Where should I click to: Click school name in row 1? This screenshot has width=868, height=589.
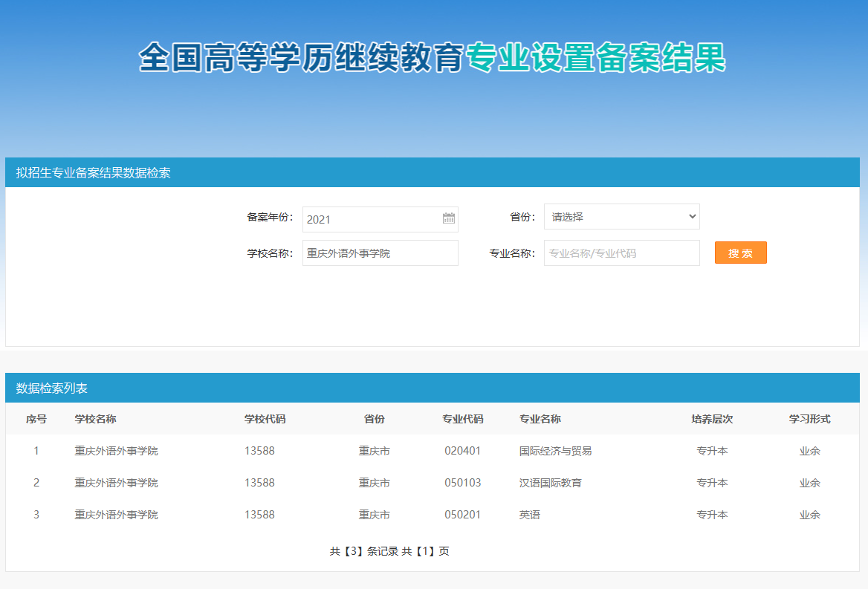(x=116, y=451)
